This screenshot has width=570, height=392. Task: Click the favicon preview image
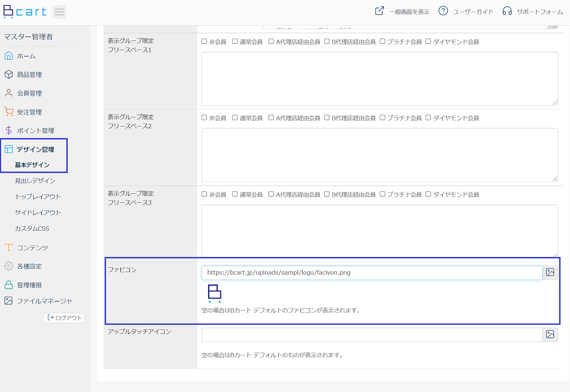[214, 293]
